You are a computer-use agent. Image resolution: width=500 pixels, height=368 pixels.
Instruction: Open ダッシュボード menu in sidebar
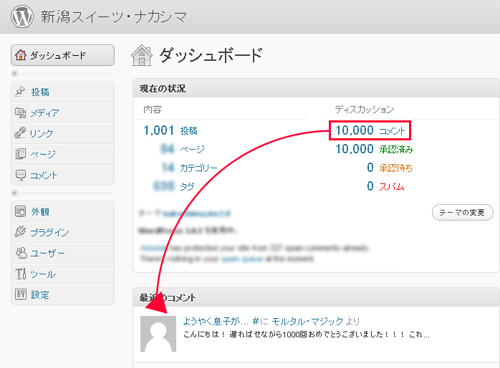tap(63, 55)
